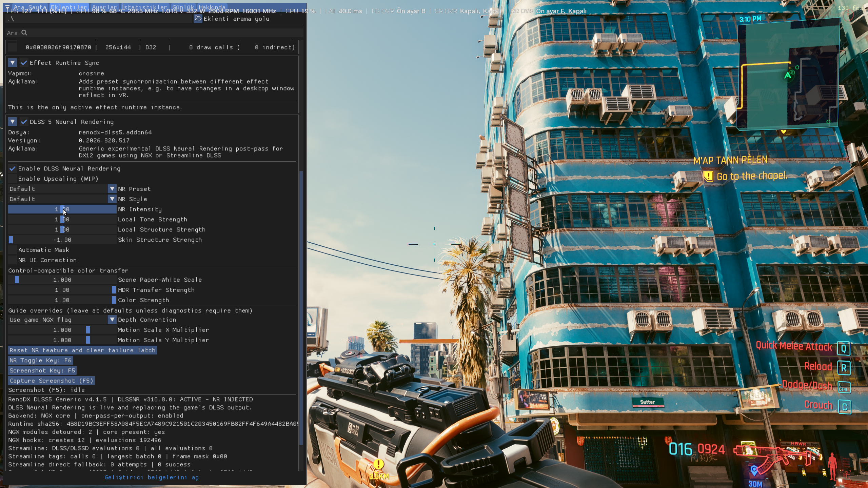Click the HDR Transfer Strength slider
This screenshot has height=488, width=868.
62,290
